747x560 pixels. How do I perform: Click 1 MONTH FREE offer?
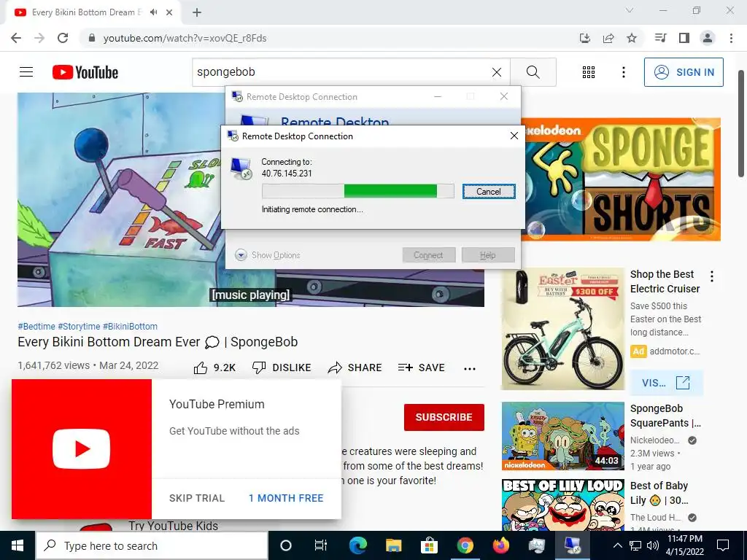coord(286,498)
